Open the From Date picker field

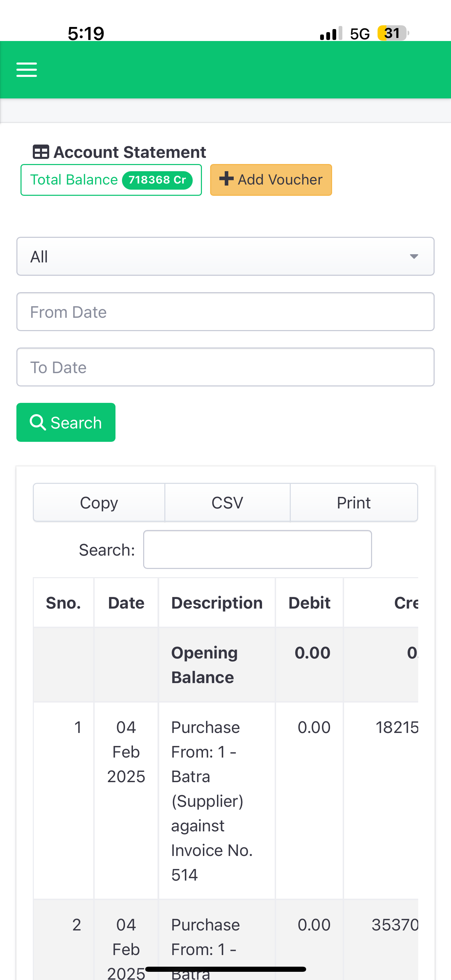tap(225, 312)
